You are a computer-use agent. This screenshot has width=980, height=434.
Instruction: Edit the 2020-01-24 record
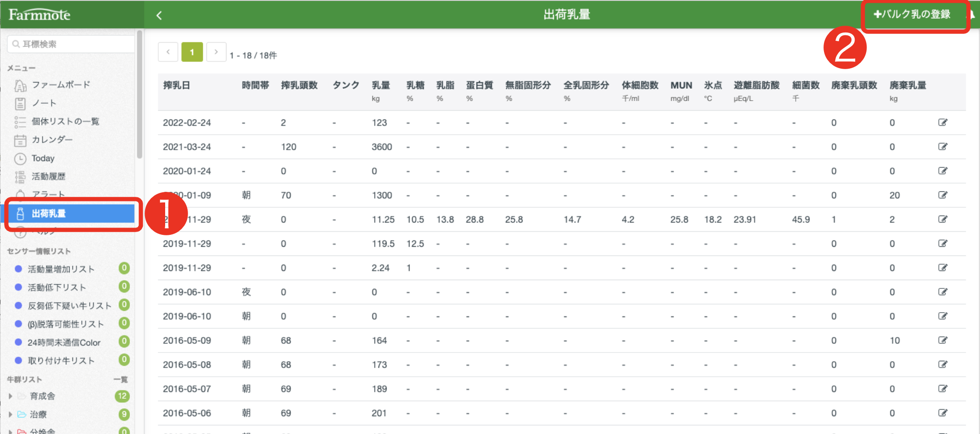pyautogui.click(x=942, y=171)
